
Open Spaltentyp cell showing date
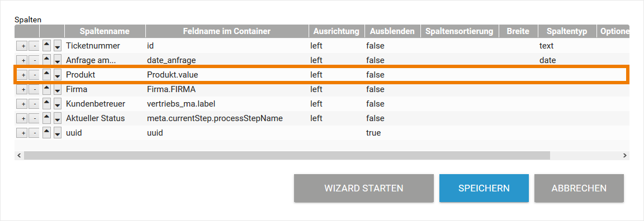(547, 60)
